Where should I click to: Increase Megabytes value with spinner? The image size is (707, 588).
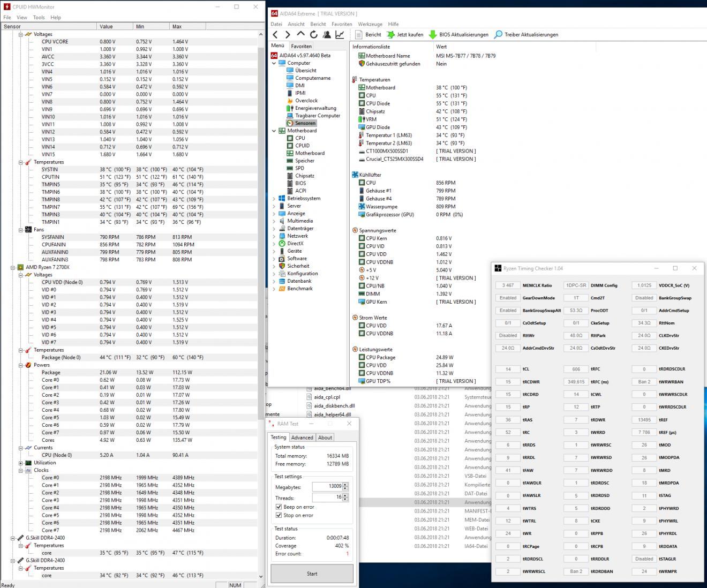pos(345,485)
